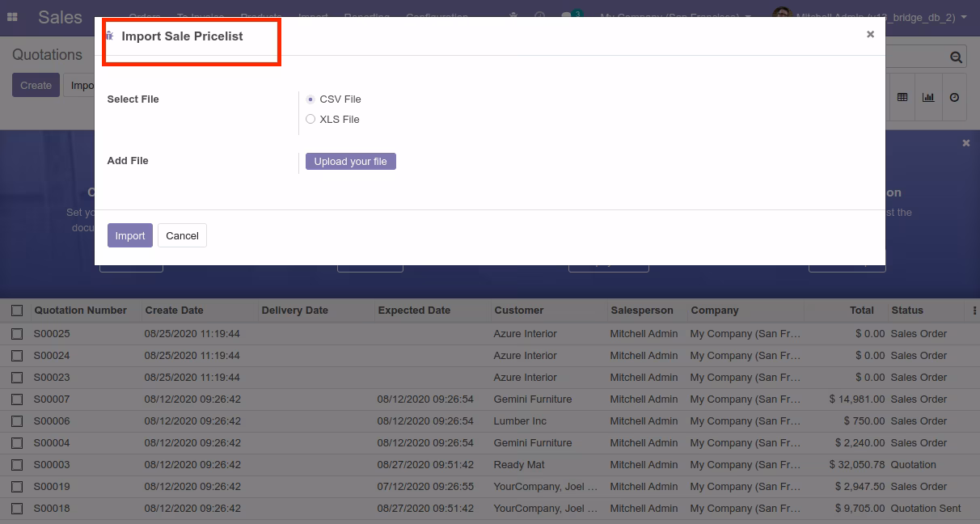Sort by Company column header

(715, 311)
